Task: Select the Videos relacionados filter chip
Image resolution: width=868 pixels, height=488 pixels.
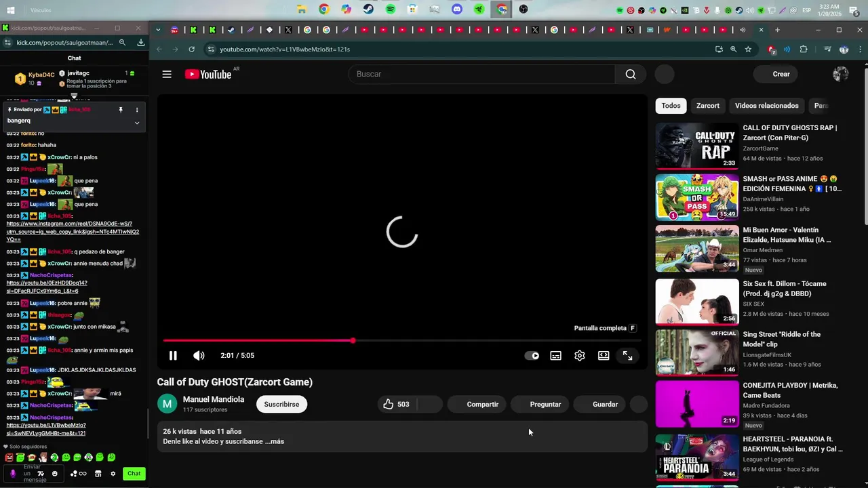Action: click(766, 106)
